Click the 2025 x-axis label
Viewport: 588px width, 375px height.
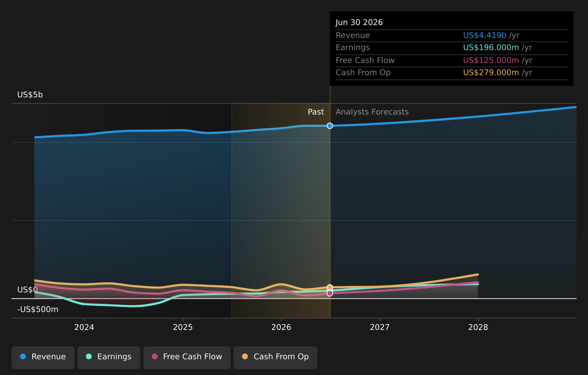tap(183, 327)
